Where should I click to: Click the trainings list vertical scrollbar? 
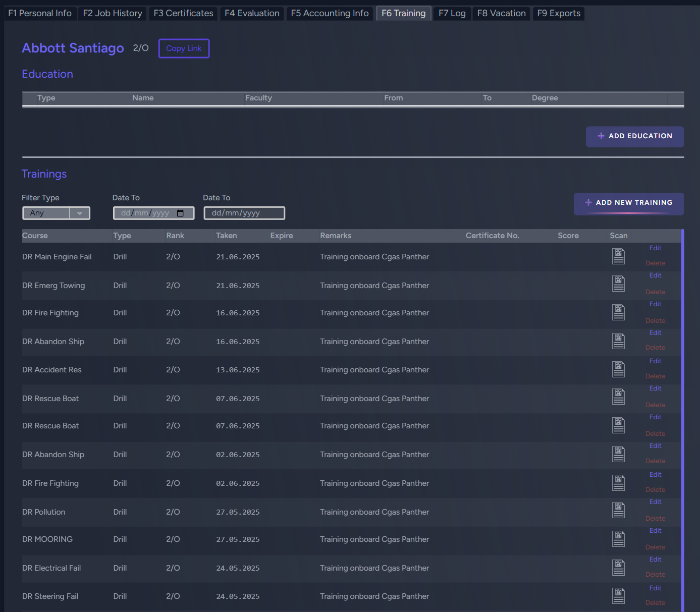682,404
